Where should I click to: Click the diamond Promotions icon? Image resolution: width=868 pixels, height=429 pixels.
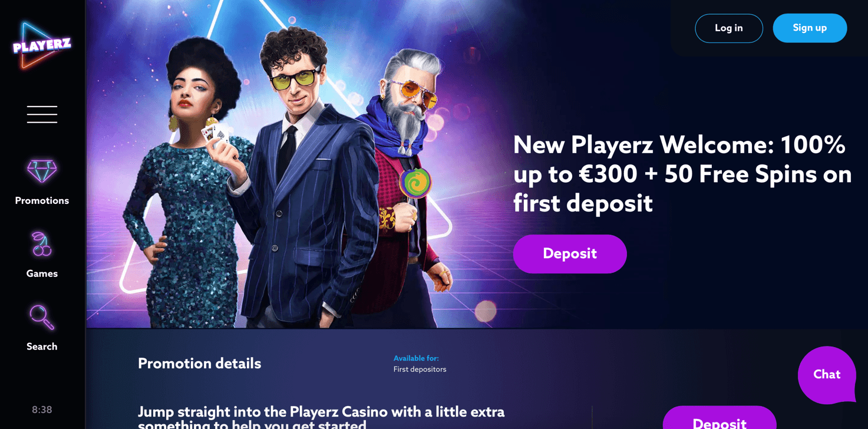(x=42, y=171)
